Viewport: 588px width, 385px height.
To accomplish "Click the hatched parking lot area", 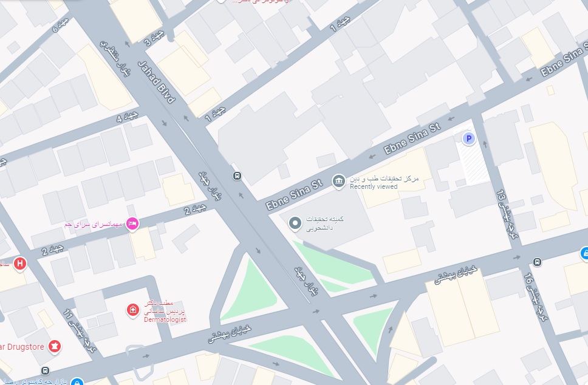I will click(x=473, y=162).
